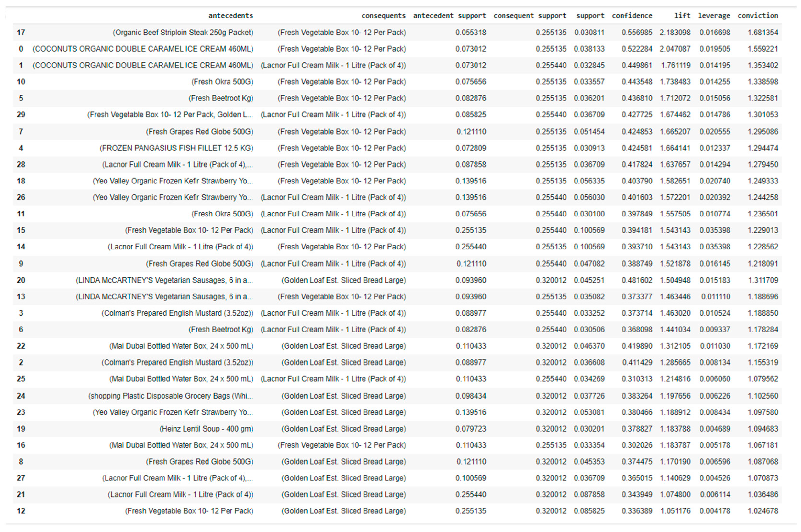Screen dimensions: 801x532
Task: Click the antecedent support column header
Action: coord(449,16)
